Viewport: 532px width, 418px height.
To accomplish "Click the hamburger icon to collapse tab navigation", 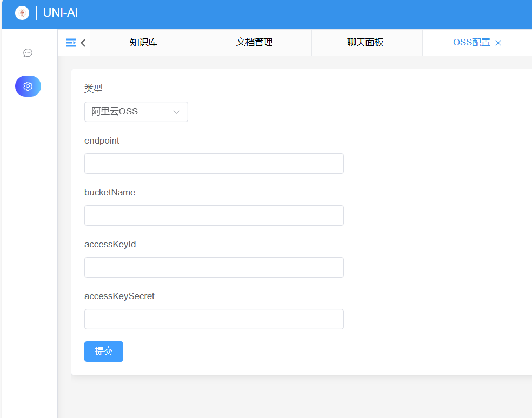I will [70, 42].
